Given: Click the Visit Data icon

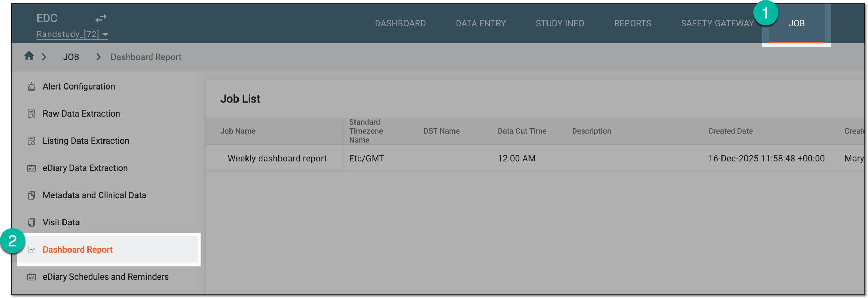Looking at the screenshot, I should [32, 222].
